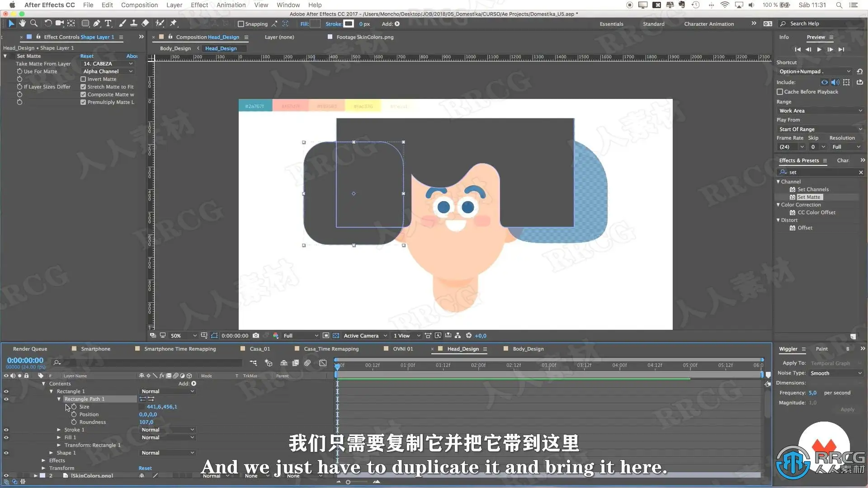This screenshot has width=868, height=488.
Task: Click the Play button in Preview panel
Action: [819, 50]
